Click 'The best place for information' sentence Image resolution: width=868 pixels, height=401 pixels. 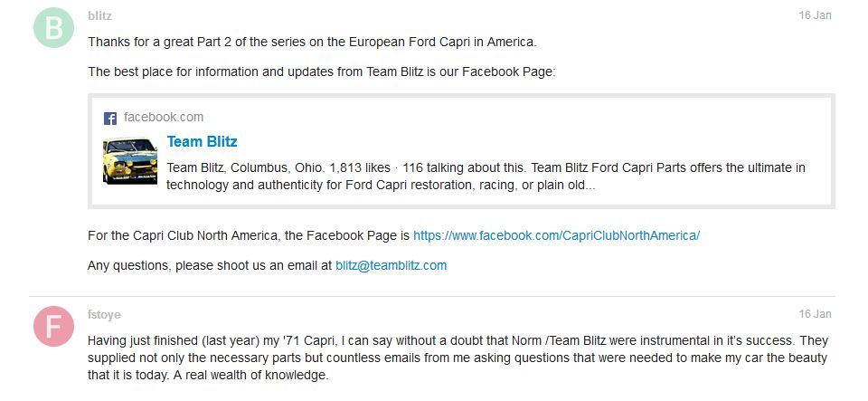point(322,72)
